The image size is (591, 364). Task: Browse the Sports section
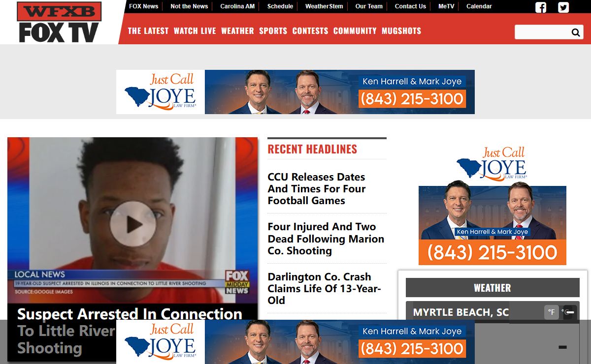click(x=273, y=30)
